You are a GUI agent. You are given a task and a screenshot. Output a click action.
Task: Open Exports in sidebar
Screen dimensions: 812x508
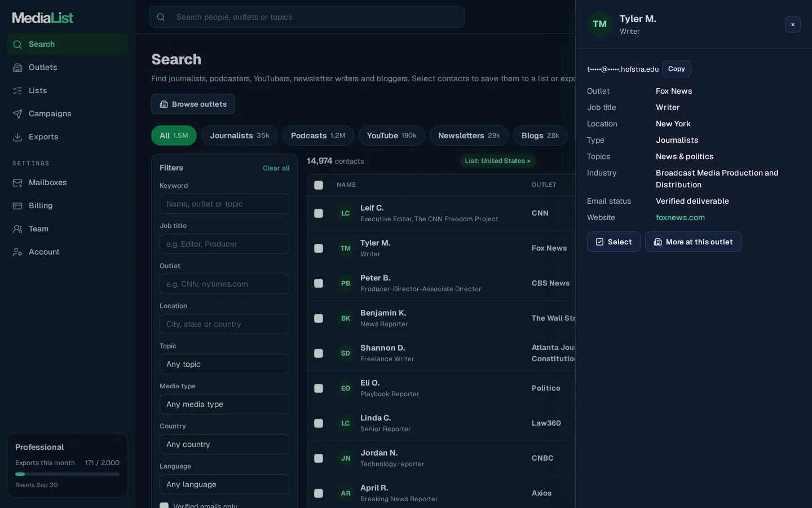[67, 137]
